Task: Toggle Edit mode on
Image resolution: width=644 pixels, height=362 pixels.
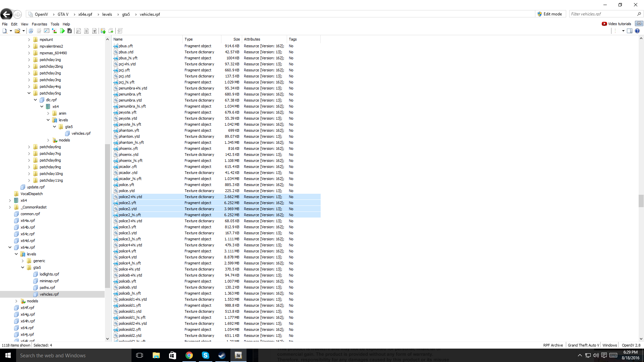Action: pyautogui.click(x=549, y=14)
